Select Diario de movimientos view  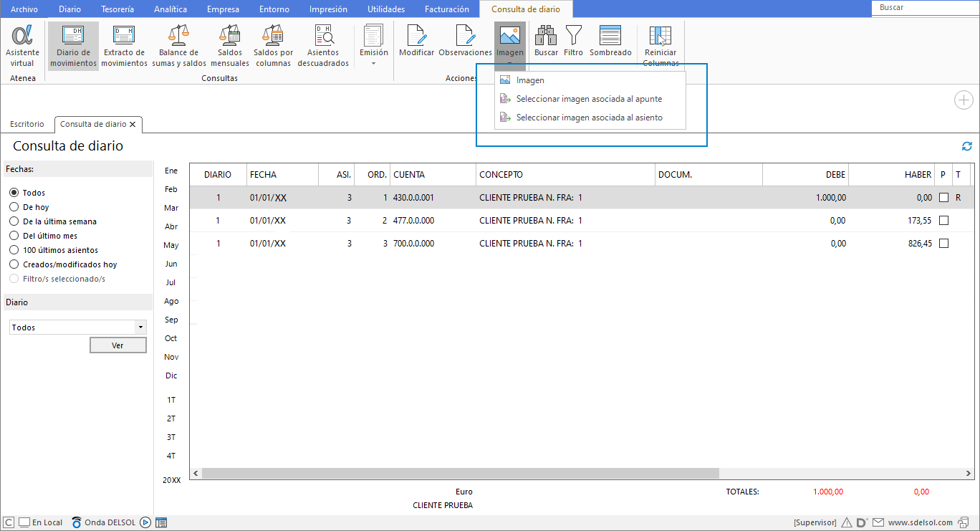tap(73, 46)
